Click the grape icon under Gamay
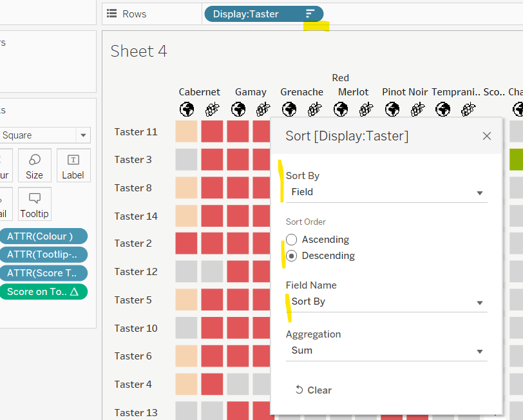 pyautogui.click(x=263, y=110)
